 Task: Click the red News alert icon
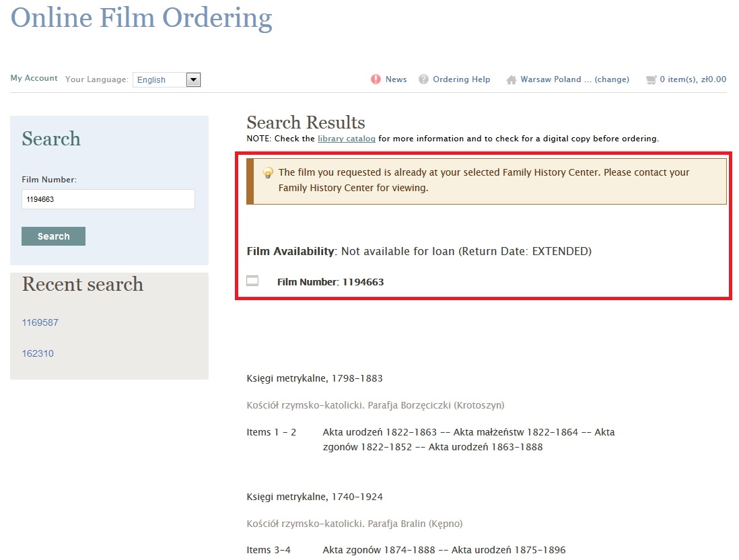pos(376,79)
